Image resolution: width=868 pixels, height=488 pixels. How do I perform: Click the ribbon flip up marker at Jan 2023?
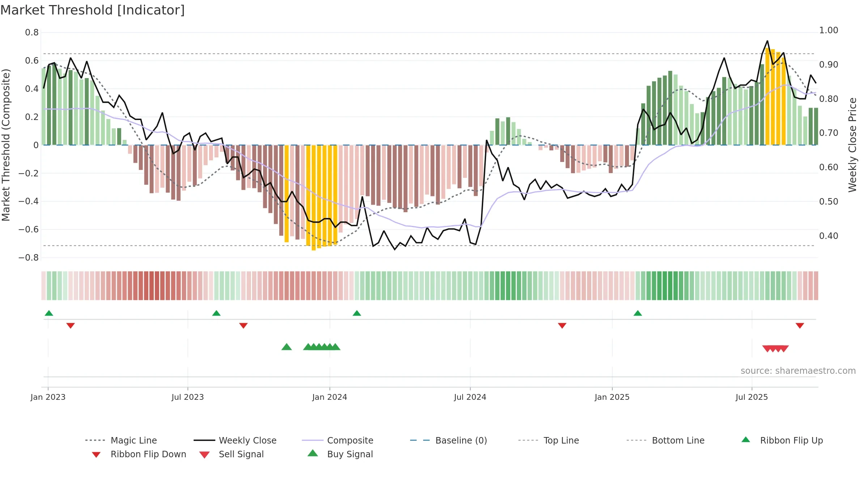pos(49,313)
